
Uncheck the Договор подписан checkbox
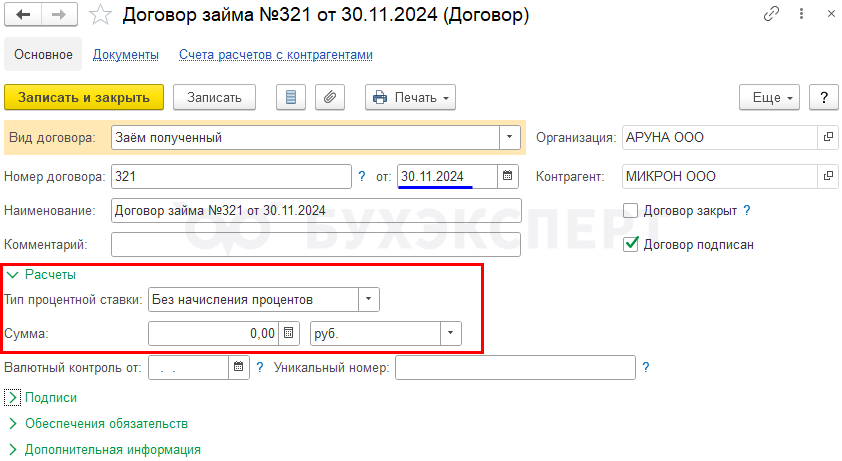click(630, 244)
